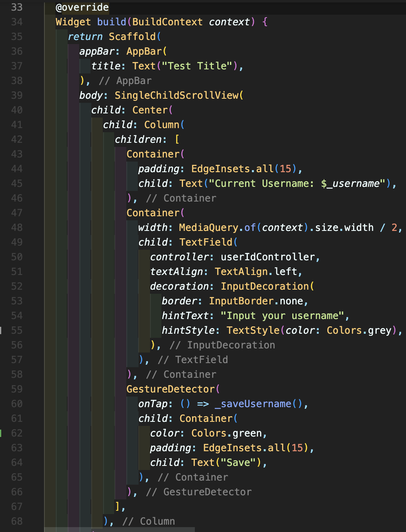Click the // AppBar closing comment
Viewport: 406px width, 532px height.
[x=125, y=81]
